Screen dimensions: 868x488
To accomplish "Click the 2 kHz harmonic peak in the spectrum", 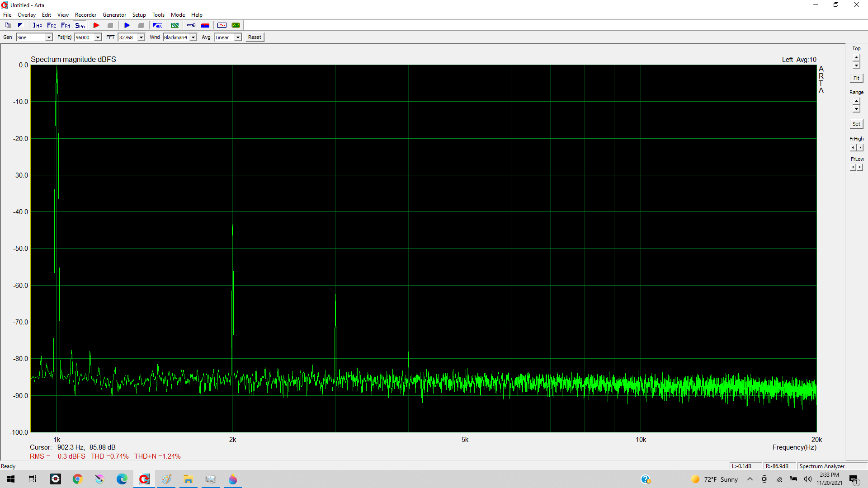I will point(232,226).
